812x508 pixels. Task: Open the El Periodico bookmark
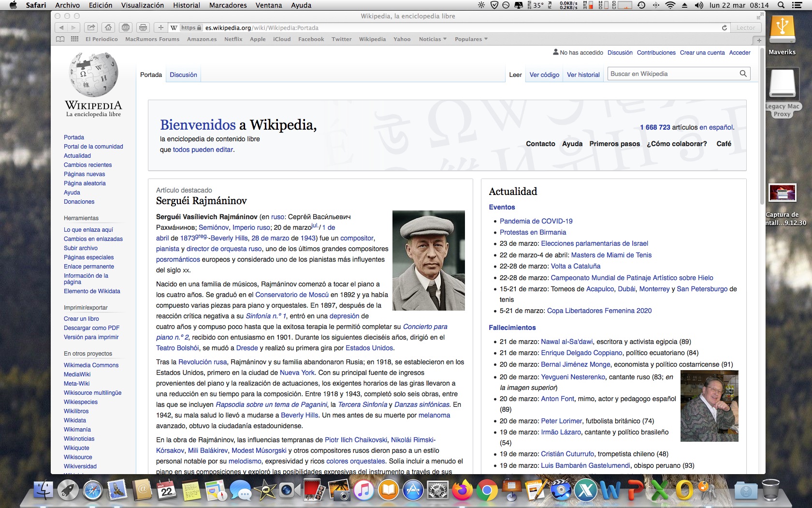(x=101, y=39)
